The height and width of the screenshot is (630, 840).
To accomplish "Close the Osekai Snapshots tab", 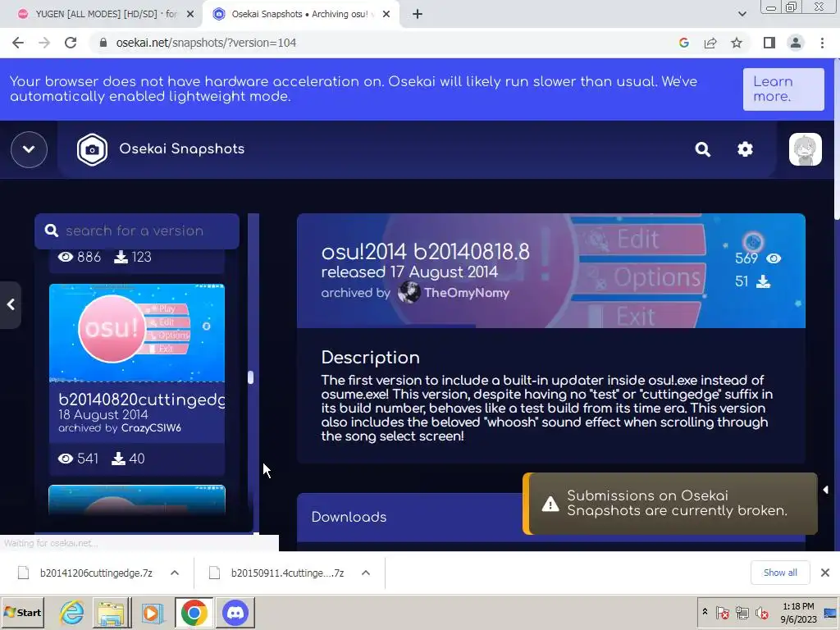I will tap(386, 14).
